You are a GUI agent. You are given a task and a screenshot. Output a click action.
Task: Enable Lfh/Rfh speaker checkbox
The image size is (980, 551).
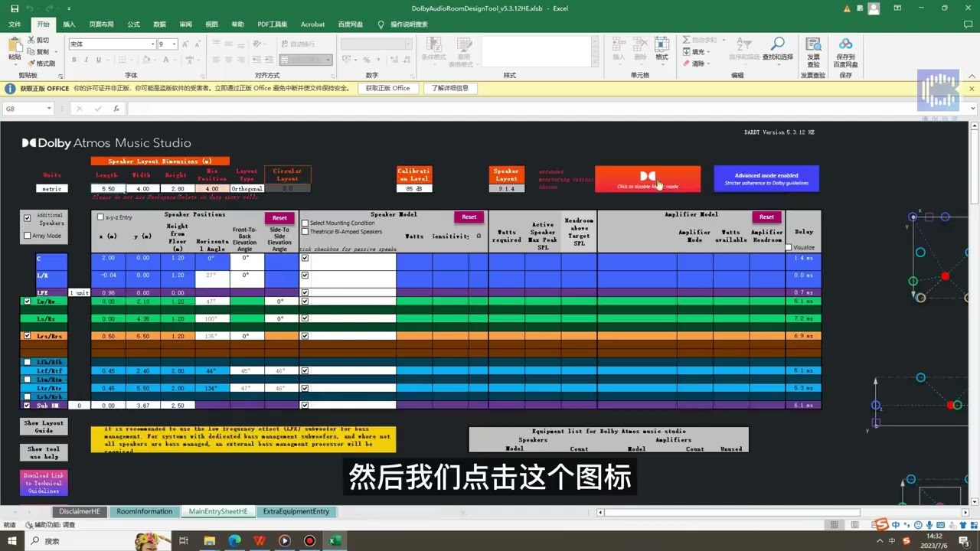point(28,362)
